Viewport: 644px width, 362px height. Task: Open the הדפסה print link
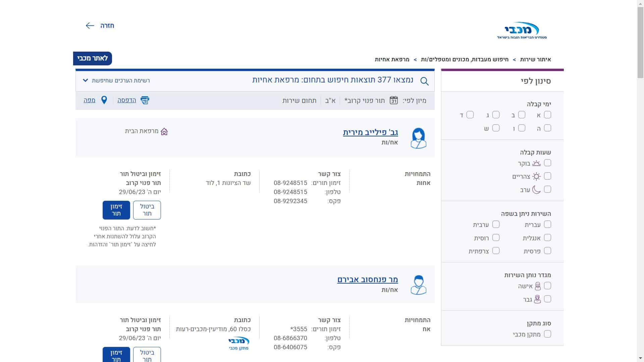127,100
